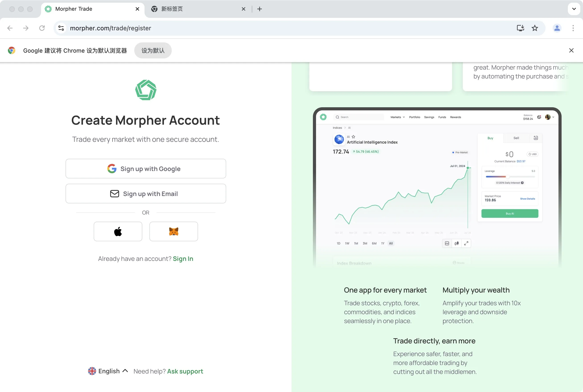Click the 设为默认 button
This screenshot has height=392, width=583.
click(x=153, y=50)
